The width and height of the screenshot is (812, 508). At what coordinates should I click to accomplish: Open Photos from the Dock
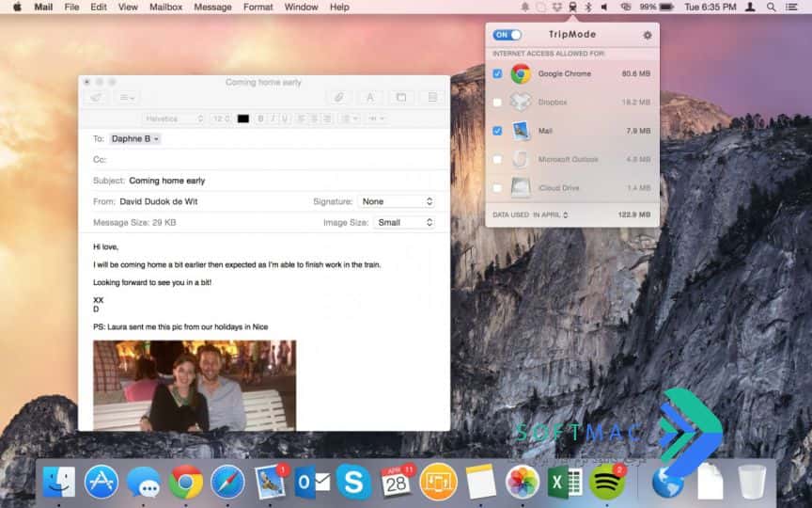[x=523, y=482]
